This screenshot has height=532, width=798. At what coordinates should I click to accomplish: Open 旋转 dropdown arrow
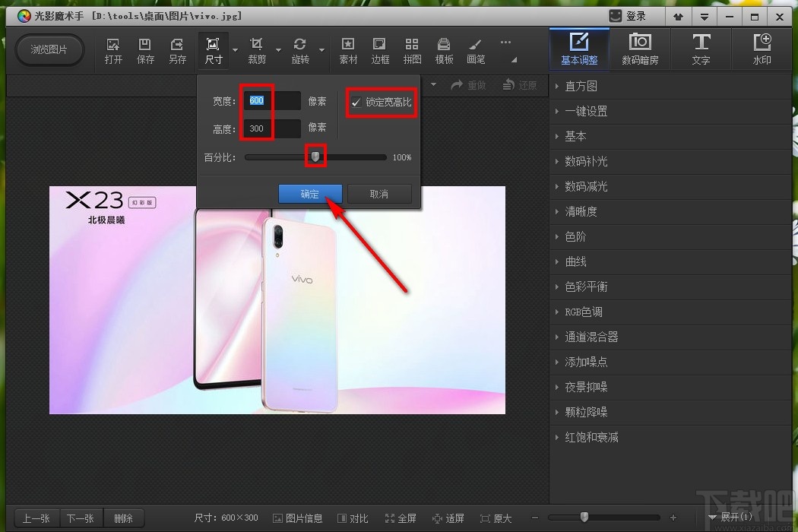tap(321, 50)
